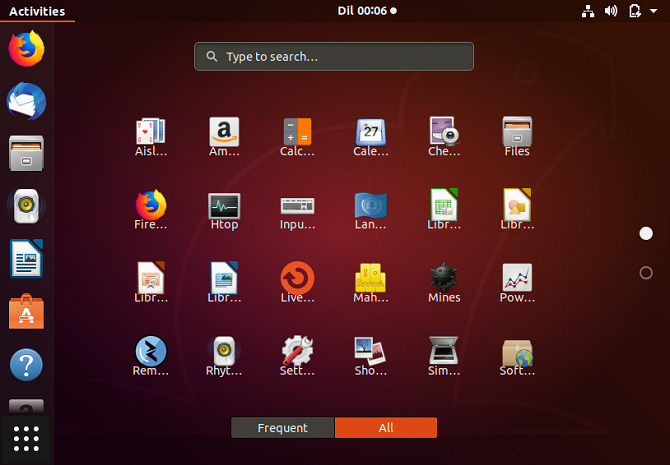This screenshot has height=465, width=670.
Task: Launch the Amazon app from the grid
Action: [x=224, y=137]
